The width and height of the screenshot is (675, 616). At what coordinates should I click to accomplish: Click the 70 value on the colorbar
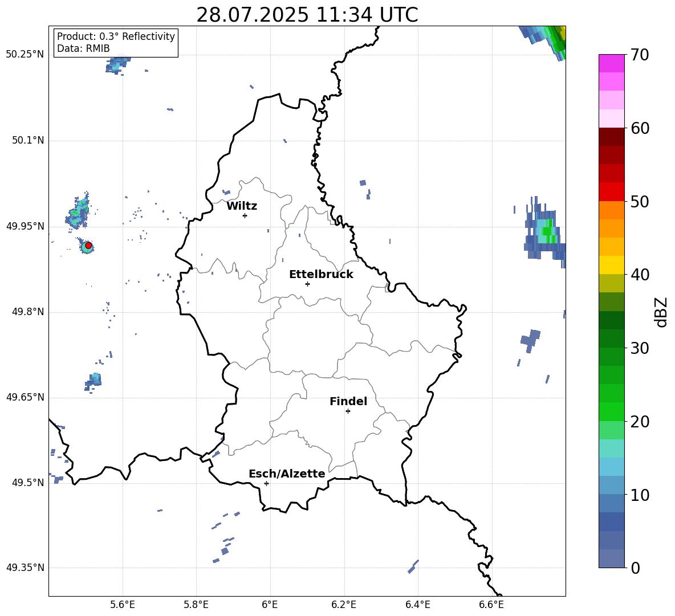tap(640, 55)
